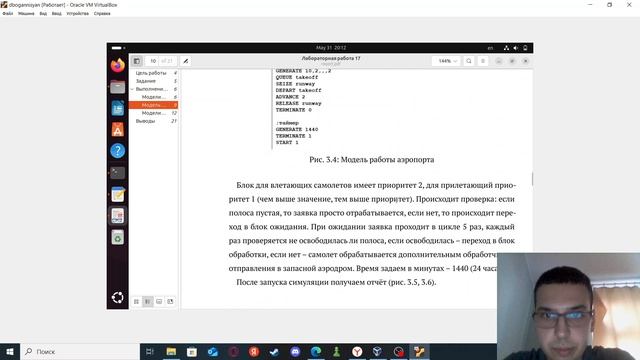Switch sidebar to annotations view icon

159,301
